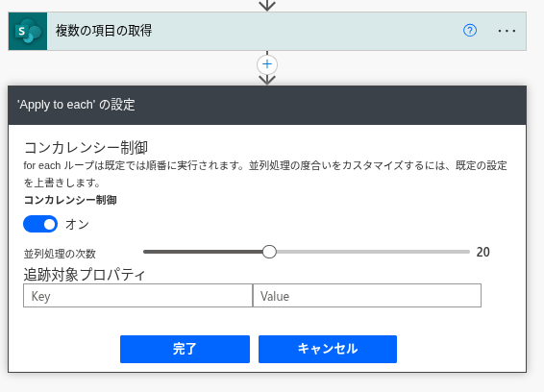Click the 並列処理の次数 label
544x392 pixels.
60,254
